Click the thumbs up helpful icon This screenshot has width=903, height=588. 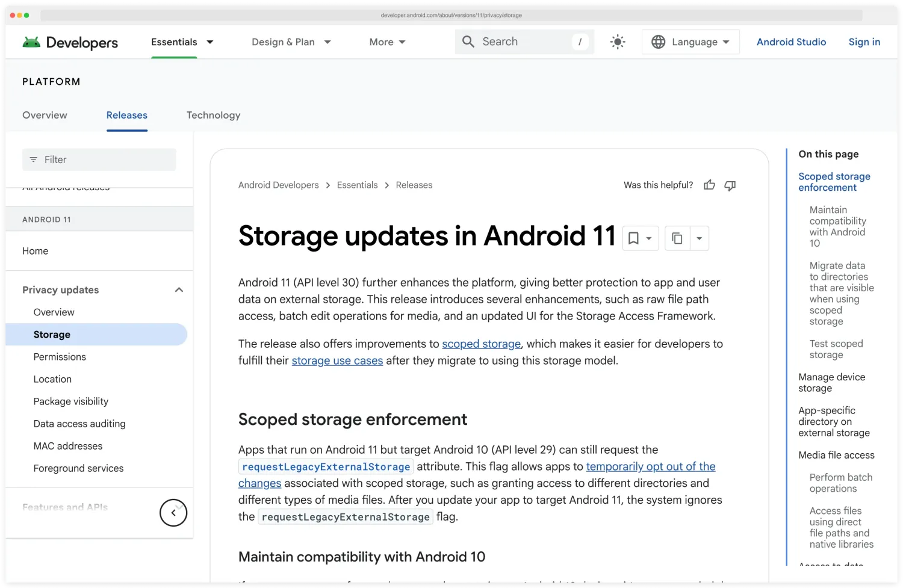(x=709, y=185)
